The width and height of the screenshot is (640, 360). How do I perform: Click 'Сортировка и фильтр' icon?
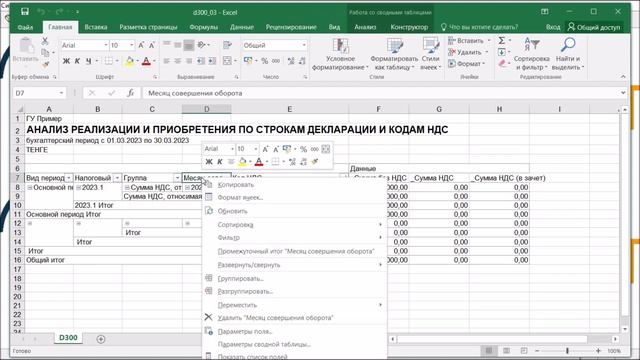tap(532, 44)
